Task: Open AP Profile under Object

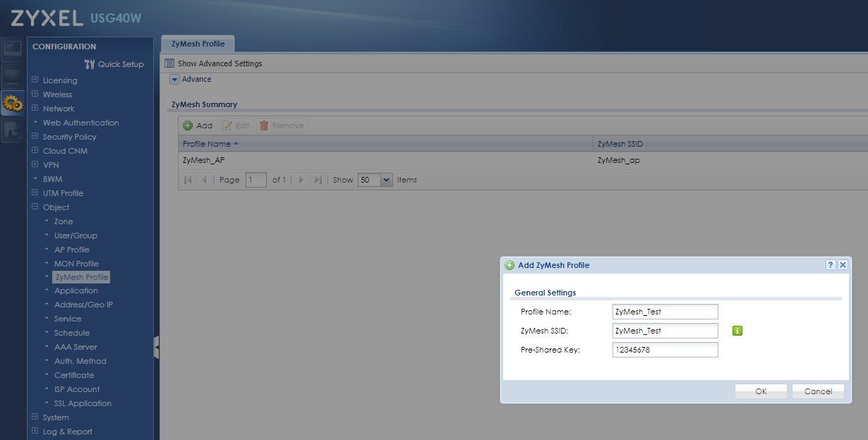Action: [x=72, y=250]
